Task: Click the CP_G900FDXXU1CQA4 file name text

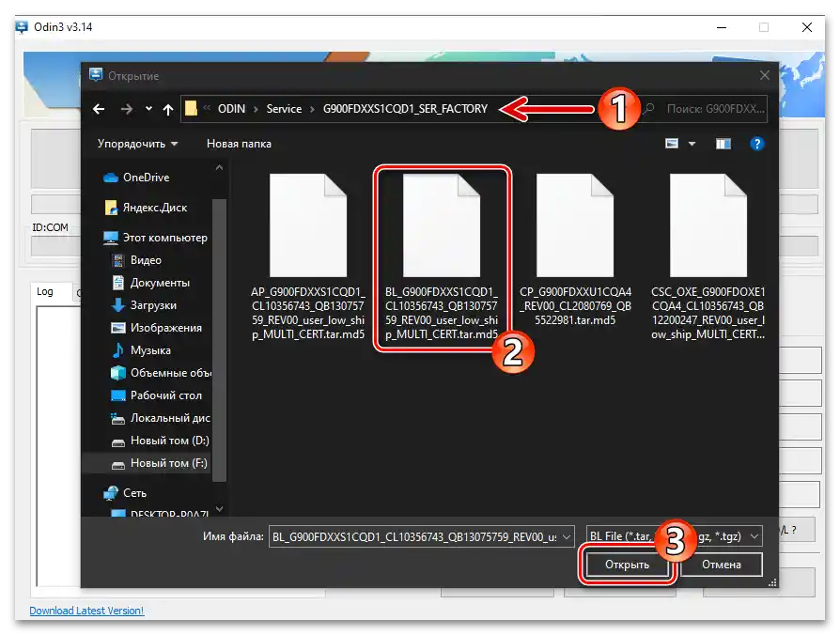Action: pos(575,306)
